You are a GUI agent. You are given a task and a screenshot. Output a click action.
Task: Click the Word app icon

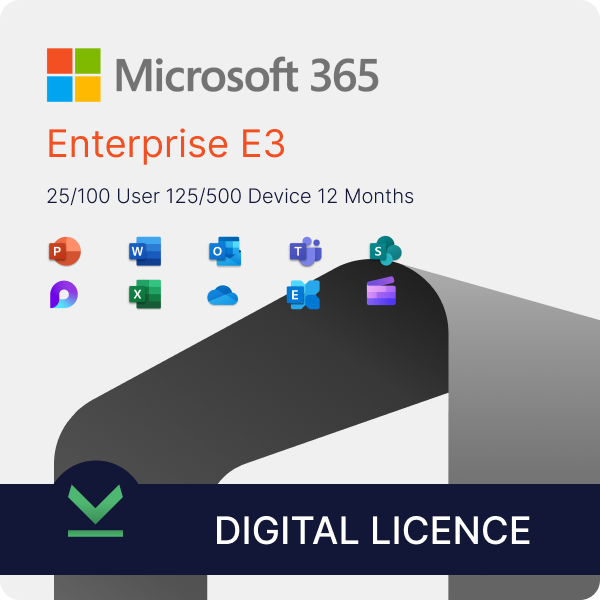click(145, 251)
